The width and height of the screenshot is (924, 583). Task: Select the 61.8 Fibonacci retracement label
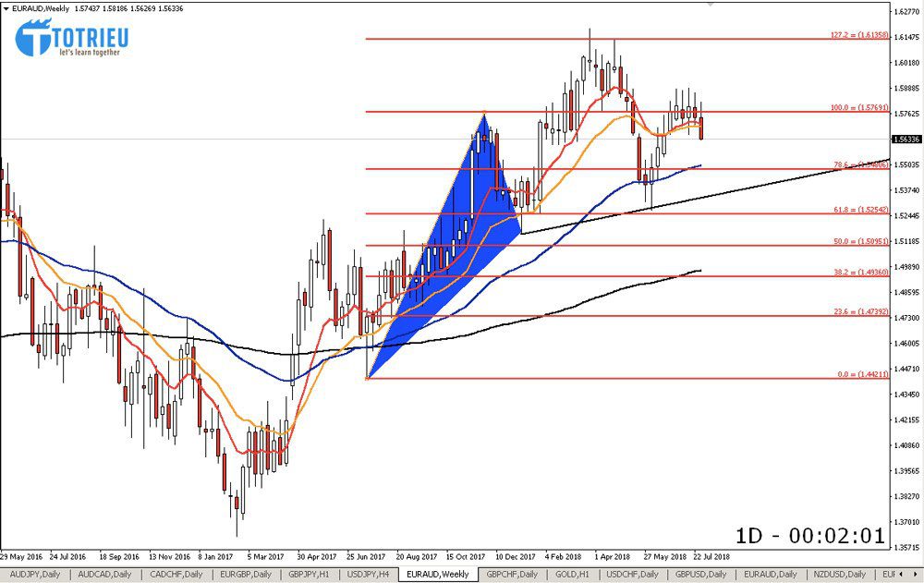(861, 210)
